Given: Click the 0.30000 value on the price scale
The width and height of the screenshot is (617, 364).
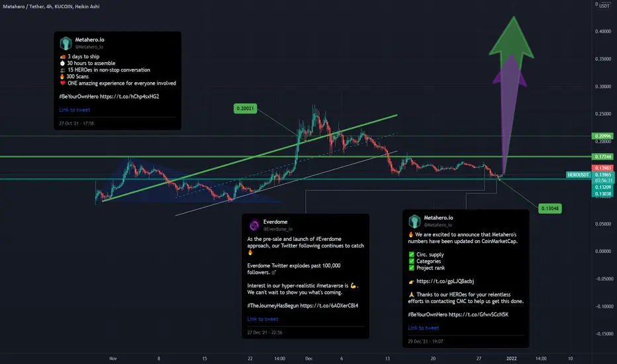Looking at the screenshot, I should 603,87.
